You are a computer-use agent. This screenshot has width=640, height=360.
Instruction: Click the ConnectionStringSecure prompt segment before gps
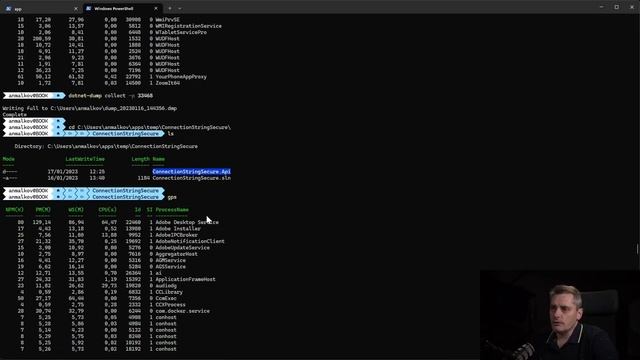125,197
